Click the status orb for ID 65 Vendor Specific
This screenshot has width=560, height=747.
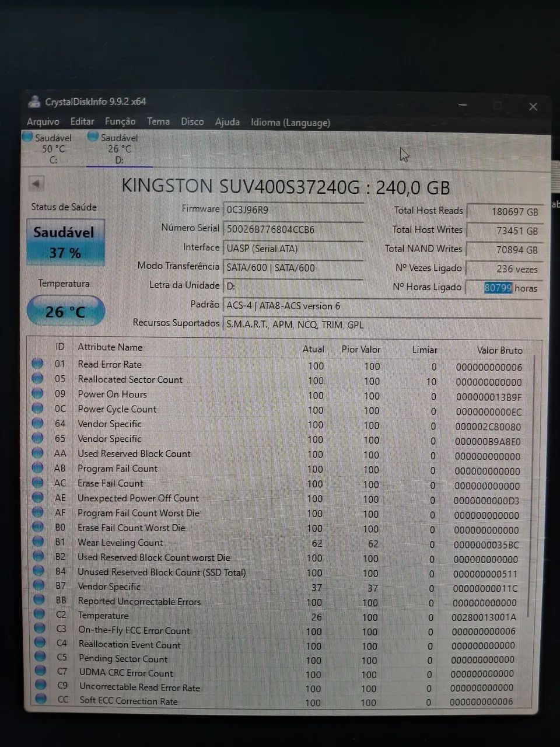[x=37, y=438]
